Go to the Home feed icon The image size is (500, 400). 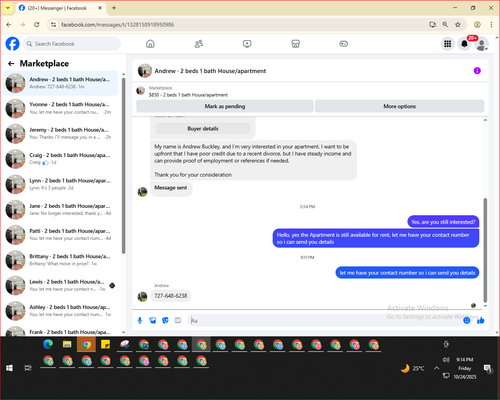(x=150, y=44)
